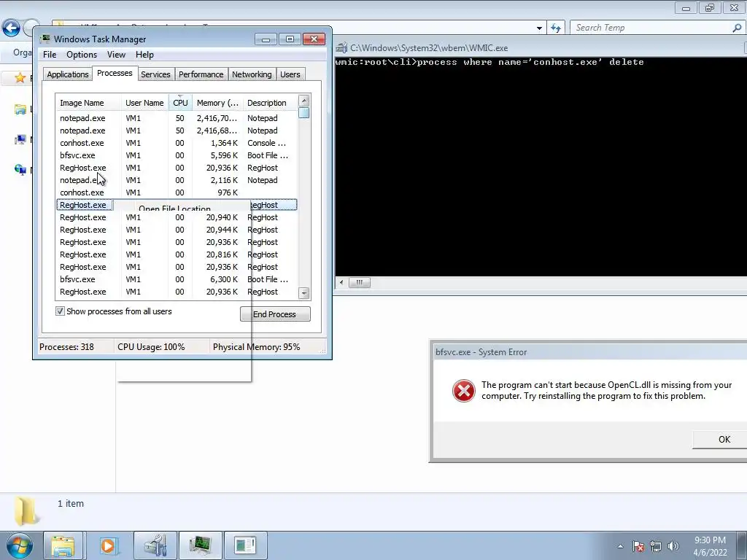
Task: Click the Action Center flag tray icon
Action: click(x=638, y=546)
